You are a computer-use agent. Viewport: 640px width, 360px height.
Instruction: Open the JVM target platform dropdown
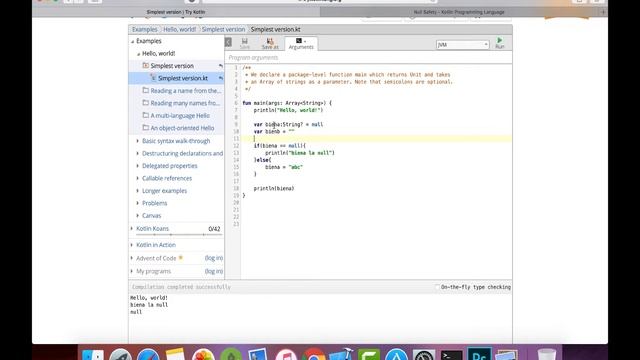pyautogui.click(x=462, y=44)
